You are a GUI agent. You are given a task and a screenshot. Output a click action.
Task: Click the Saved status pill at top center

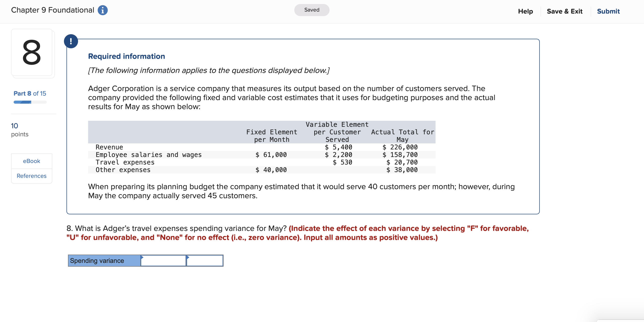pos(311,10)
